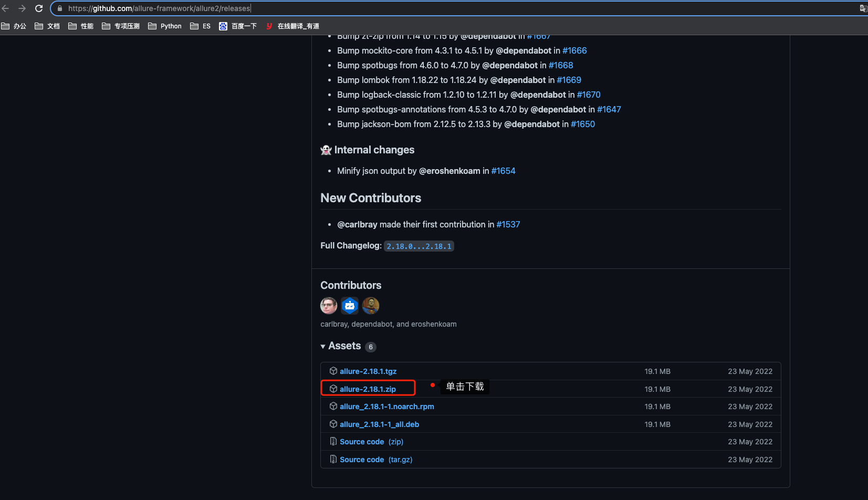Open pull request #1650 for jackson-bom

click(583, 124)
